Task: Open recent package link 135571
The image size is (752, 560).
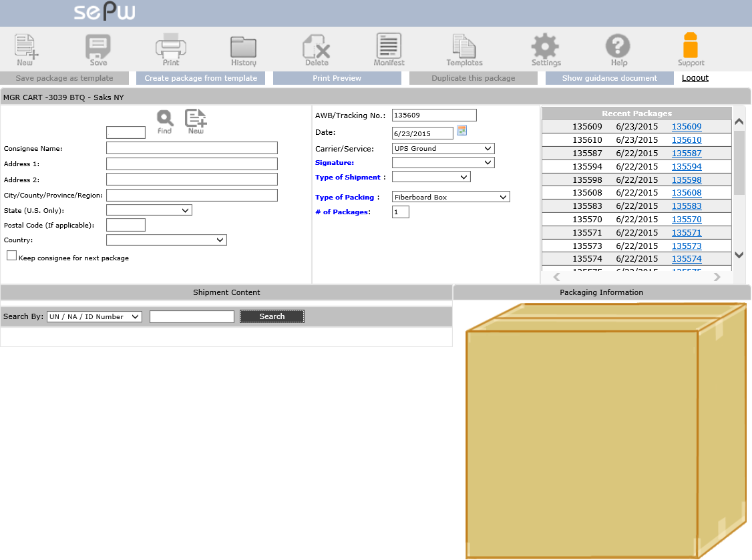Action: click(687, 232)
